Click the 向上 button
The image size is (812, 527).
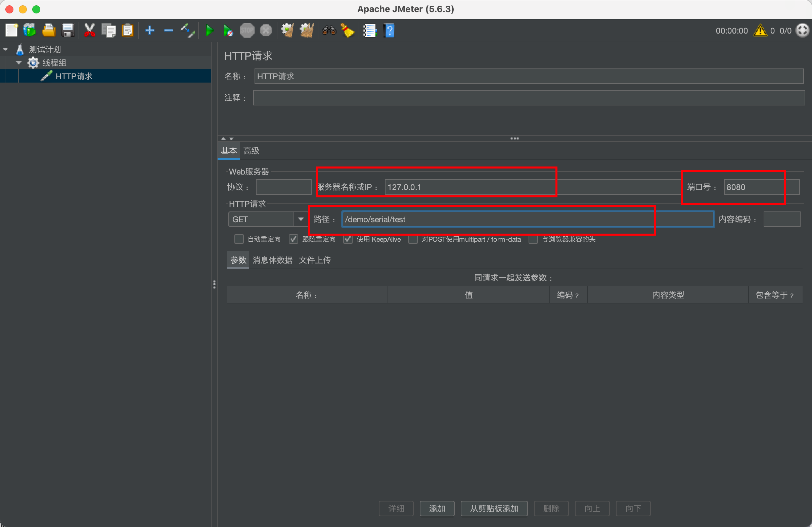coord(592,509)
